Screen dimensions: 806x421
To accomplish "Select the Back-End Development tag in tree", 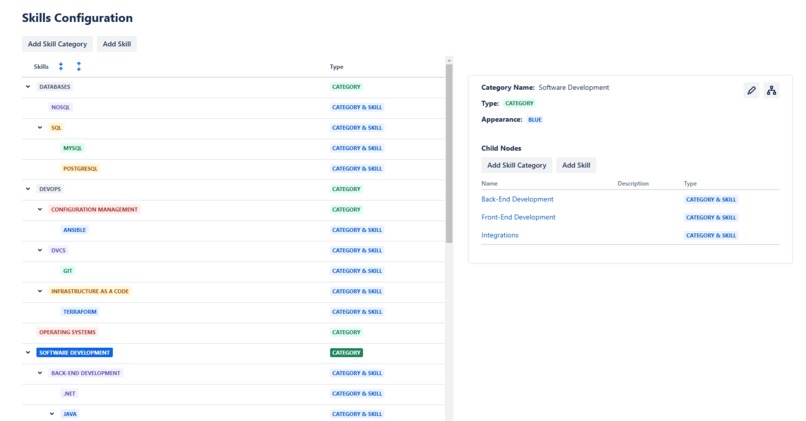I will pos(86,373).
